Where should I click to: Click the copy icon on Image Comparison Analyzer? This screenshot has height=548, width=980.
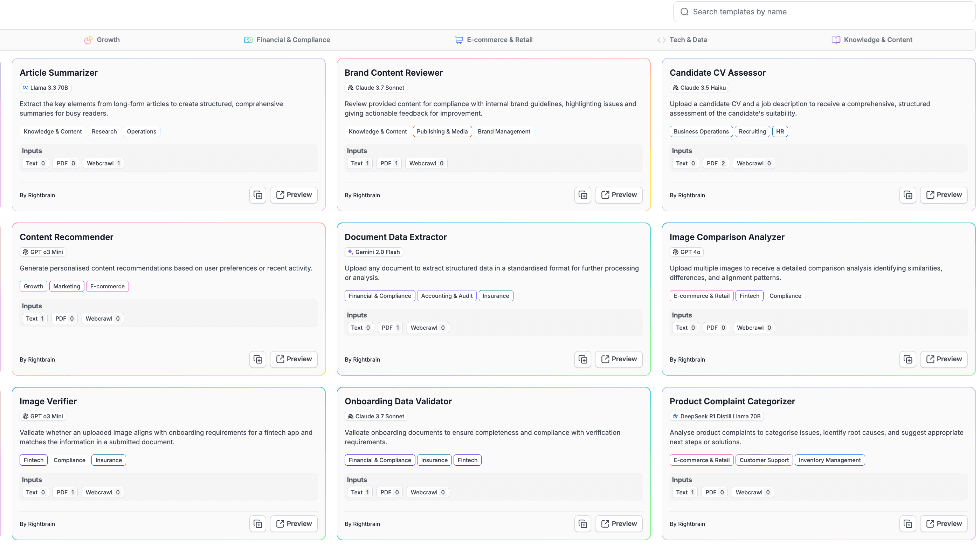click(x=908, y=359)
